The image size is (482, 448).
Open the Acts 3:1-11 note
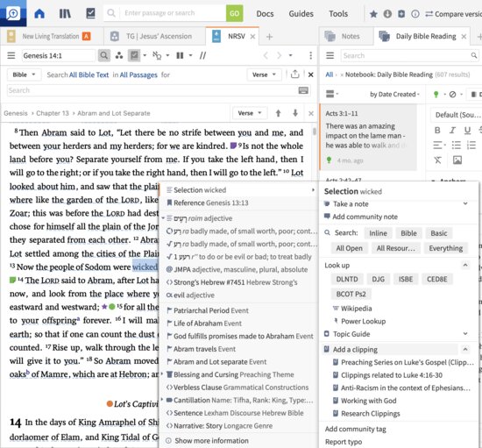coord(368,137)
